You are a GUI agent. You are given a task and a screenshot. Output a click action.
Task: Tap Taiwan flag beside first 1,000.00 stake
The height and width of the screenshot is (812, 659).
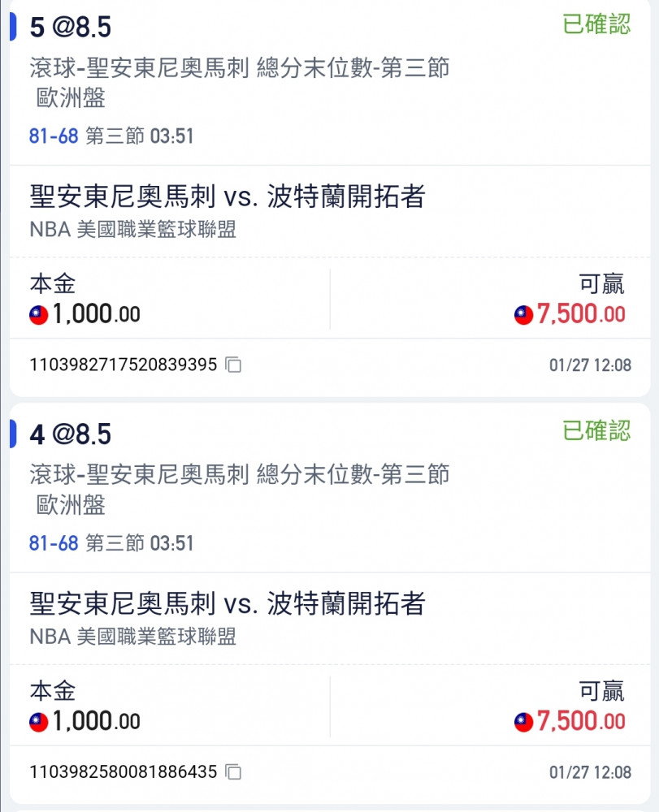[x=39, y=315]
